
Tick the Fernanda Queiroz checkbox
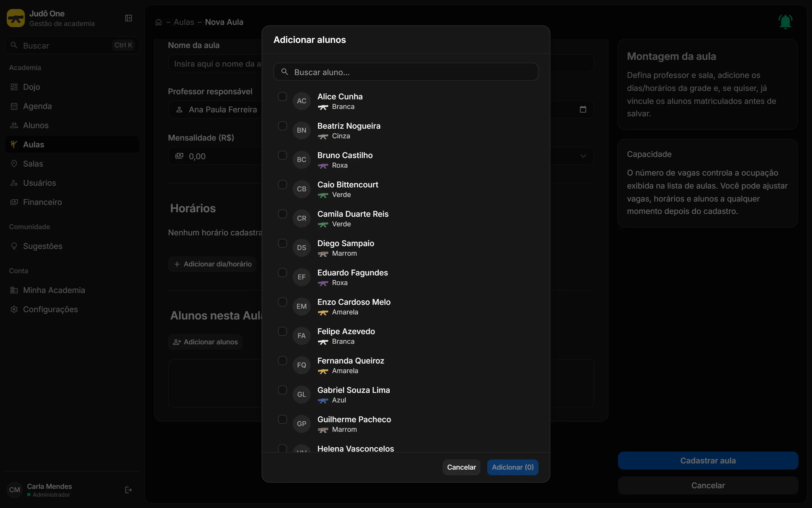(x=283, y=361)
